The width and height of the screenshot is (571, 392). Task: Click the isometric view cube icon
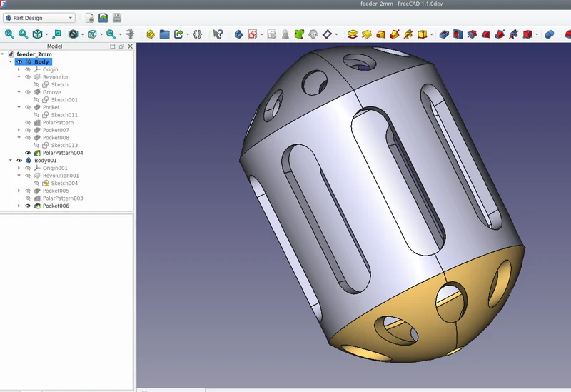(x=38, y=34)
